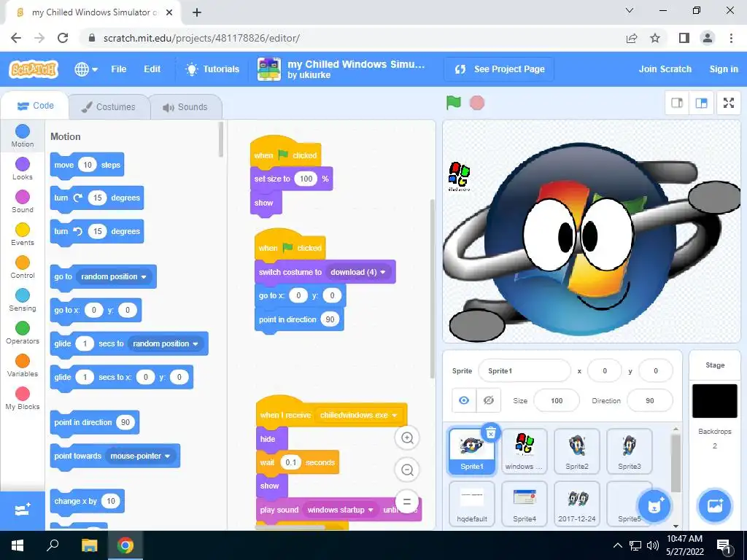This screenshot has height=560, width=747.
Task: Open the taskbar search icon
Action: click(53, 545)
